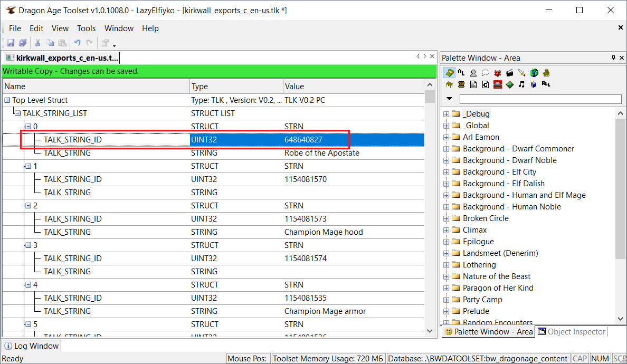This screenshot has height=364, width=627.
Task: Select the blue cube palette icon
Action: pos(534,84)
